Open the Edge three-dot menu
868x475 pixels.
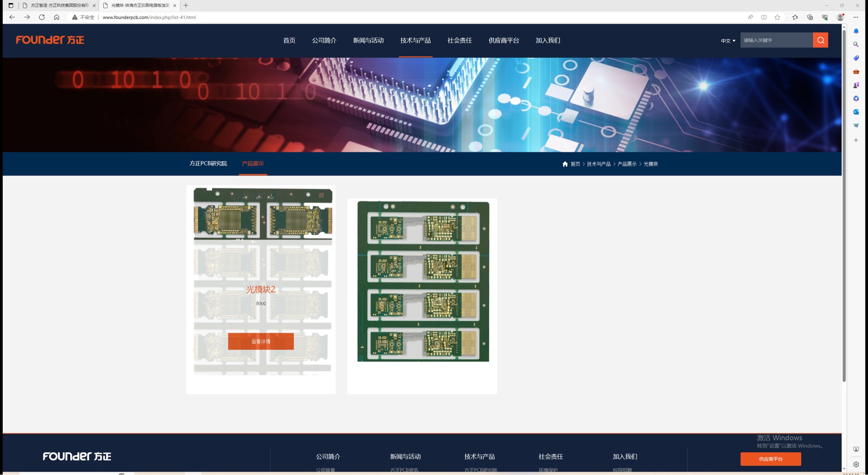coord(855,17)
